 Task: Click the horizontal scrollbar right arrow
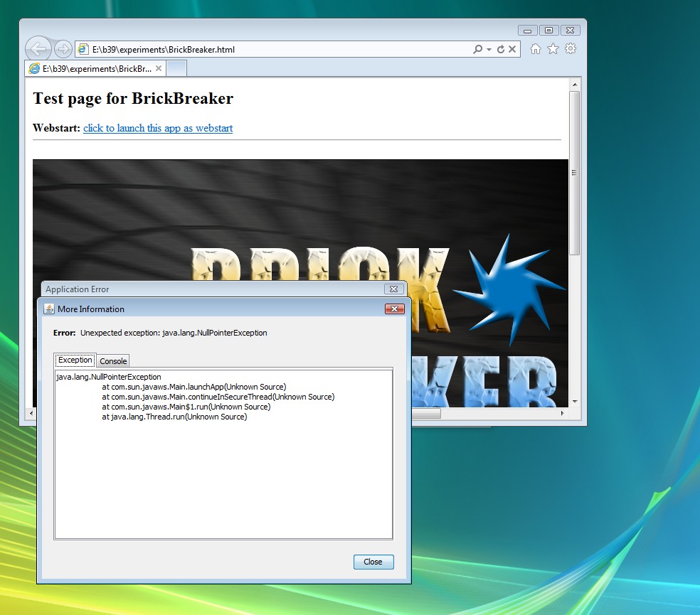[x=561, y=413]
